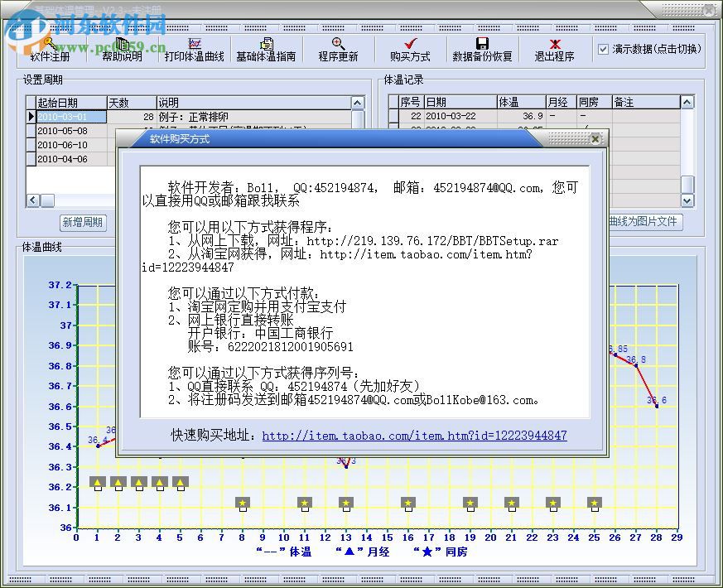Select the 2010-03-01 cycle row
Screen dimensions: 723x588
(x=71, y=117)
